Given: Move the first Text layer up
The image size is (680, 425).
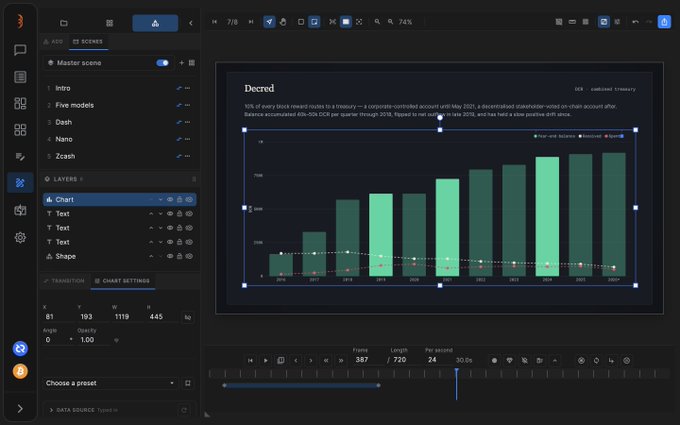Looking at the screenshot, I should tap(151, 214).
